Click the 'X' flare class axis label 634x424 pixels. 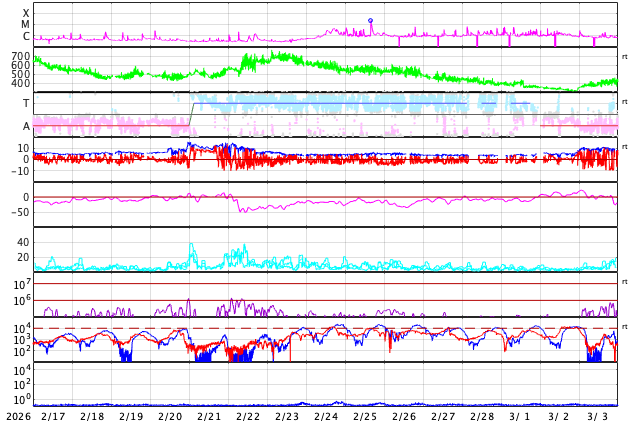pyautogui.click(x=26, y=13)
